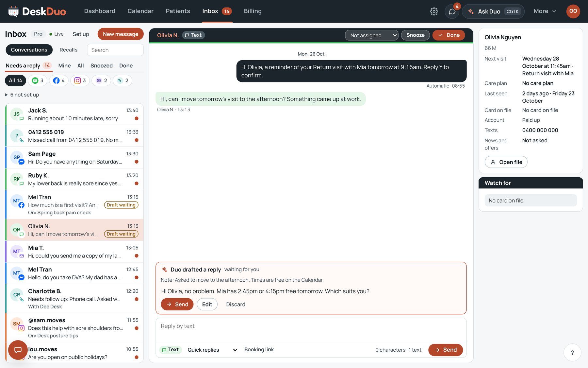This screenshot has width=588, height=368.
Task: Discard the drafted reply
Action: [x=236, y=305]
